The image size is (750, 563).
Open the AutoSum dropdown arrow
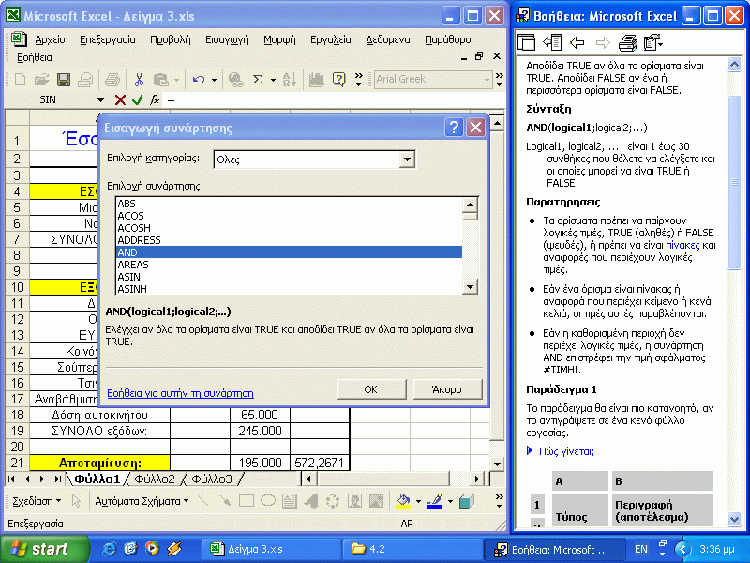click(273, 80)
